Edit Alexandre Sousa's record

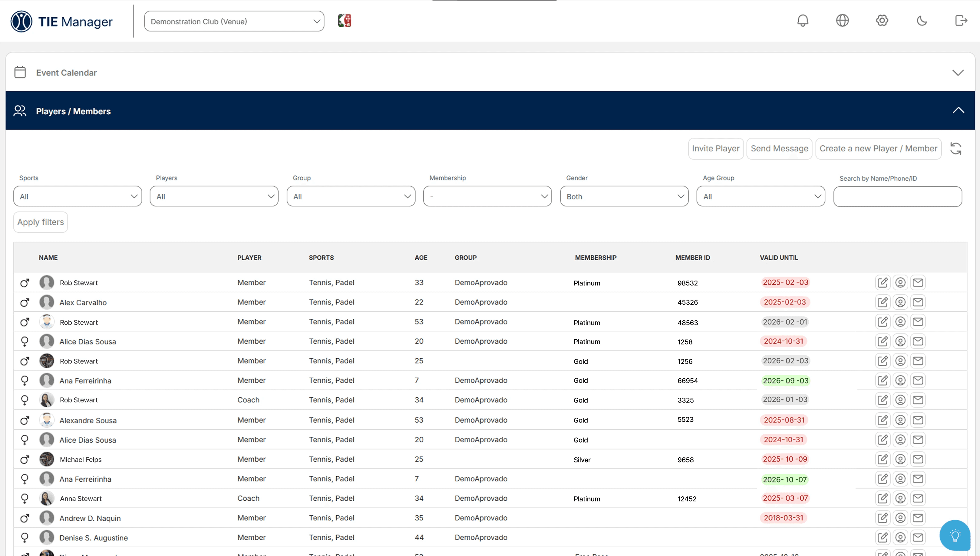coord(883,420)
